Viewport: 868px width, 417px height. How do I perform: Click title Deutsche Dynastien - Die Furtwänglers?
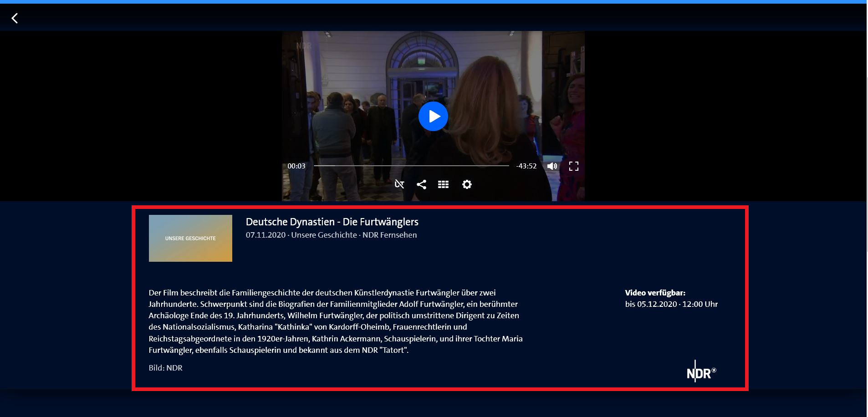click(332, 222)
